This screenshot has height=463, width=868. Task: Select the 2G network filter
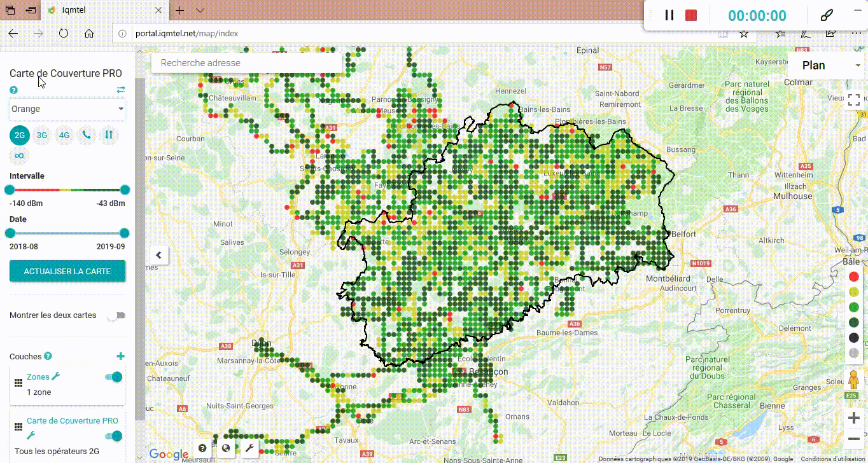[20, 135]
